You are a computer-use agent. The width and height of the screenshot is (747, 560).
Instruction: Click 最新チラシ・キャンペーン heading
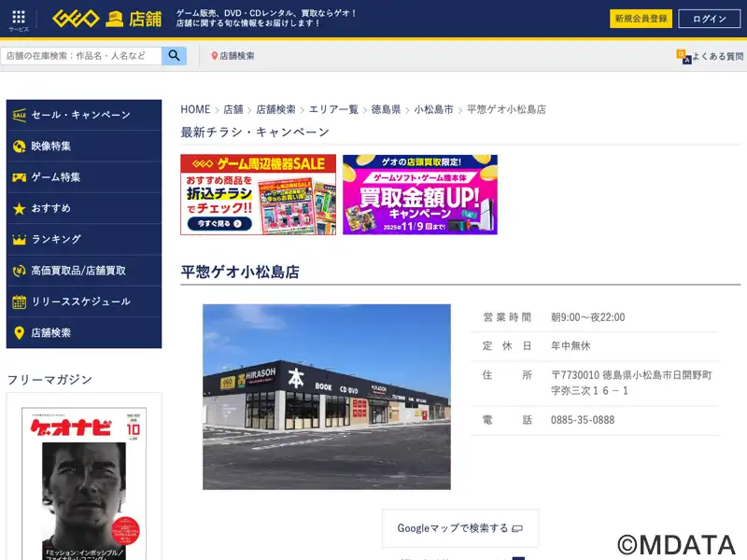(255, 132)
